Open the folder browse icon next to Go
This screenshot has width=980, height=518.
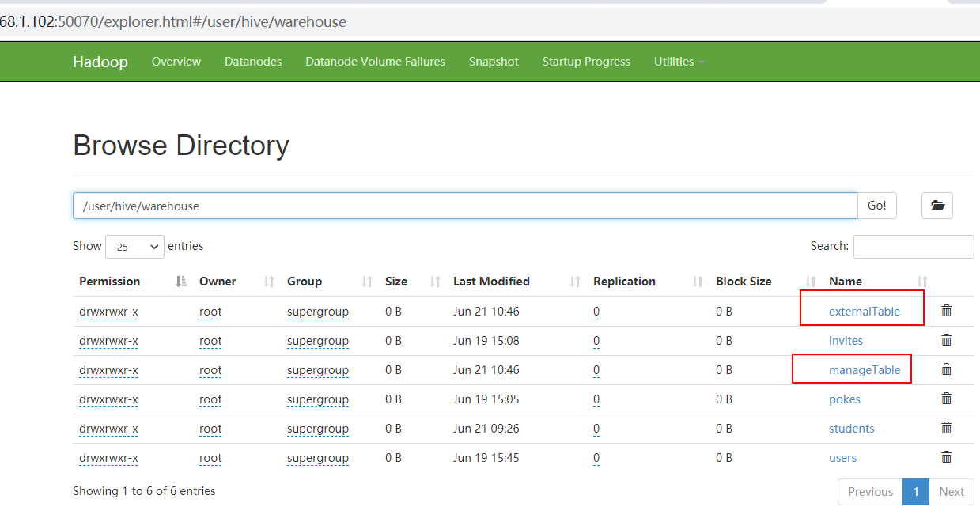[x=936, y=206]
